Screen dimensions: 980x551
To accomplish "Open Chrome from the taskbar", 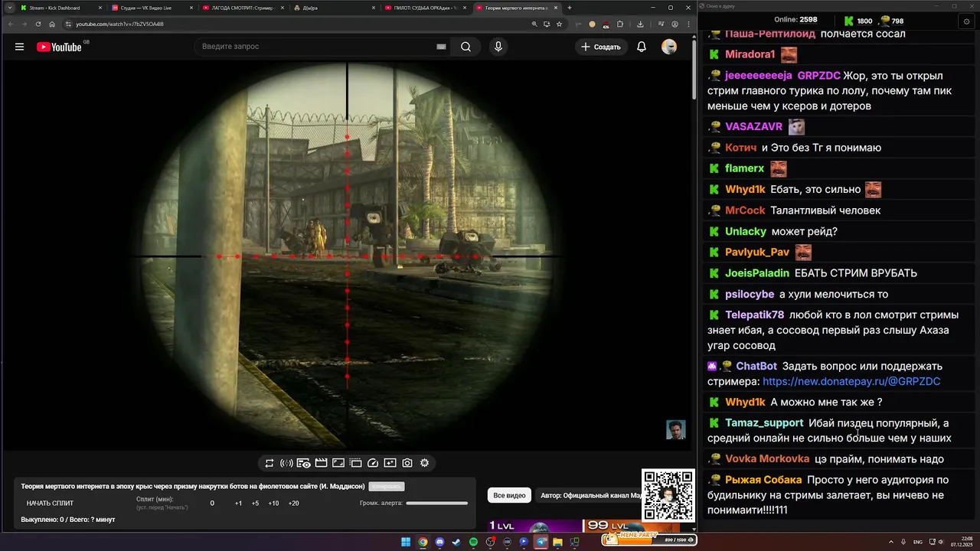I will pos(423,542).
